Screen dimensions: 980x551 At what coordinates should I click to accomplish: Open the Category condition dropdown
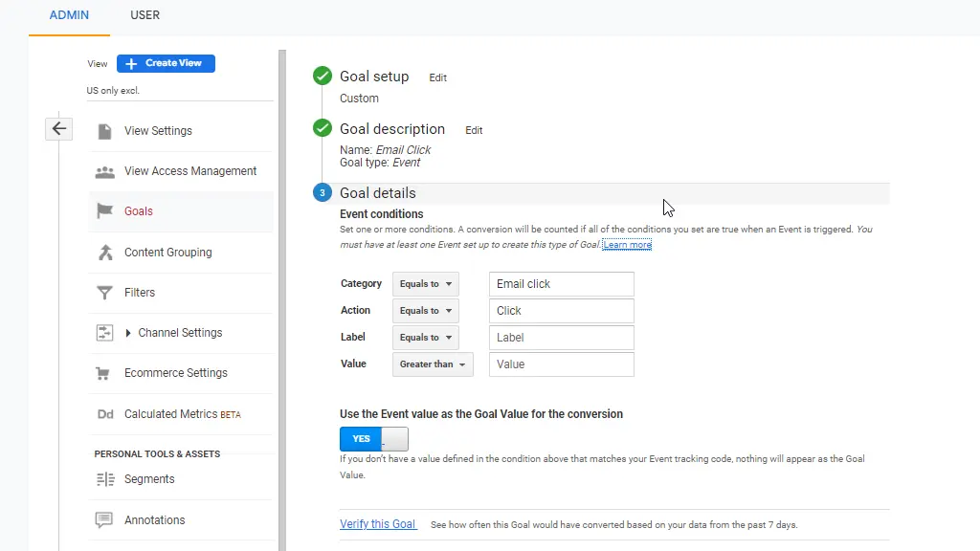point(425,283)
